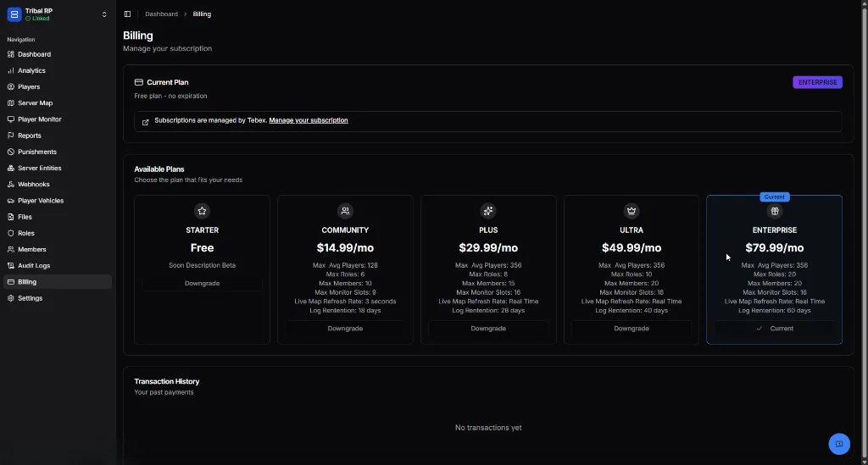The image size is (868, 465).
Task: Navigate to Webhooks
Action: (58, 184)
